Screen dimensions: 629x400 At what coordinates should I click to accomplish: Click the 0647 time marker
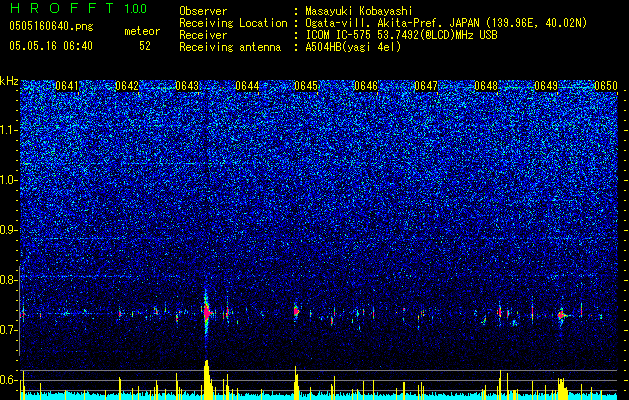[426, 86]
